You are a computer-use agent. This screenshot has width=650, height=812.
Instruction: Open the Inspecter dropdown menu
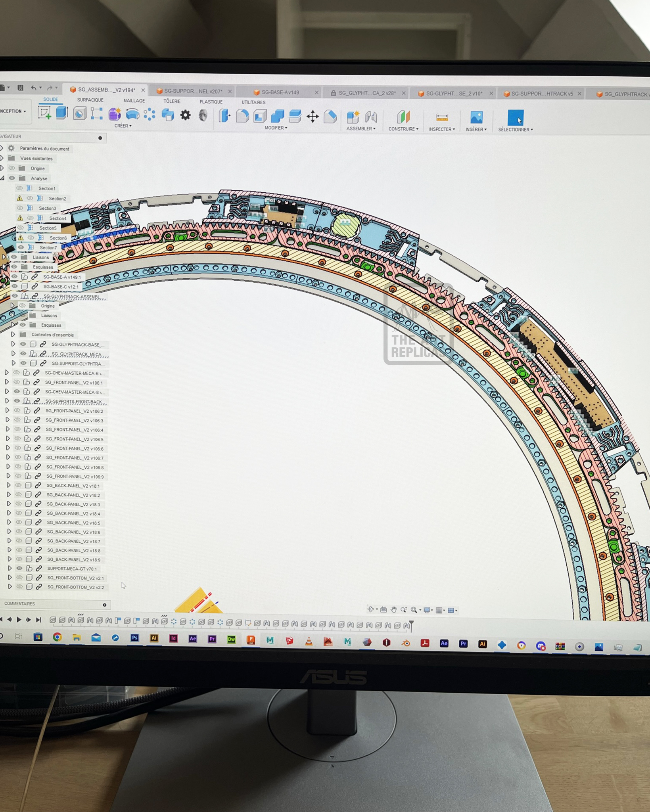[442, 129]
